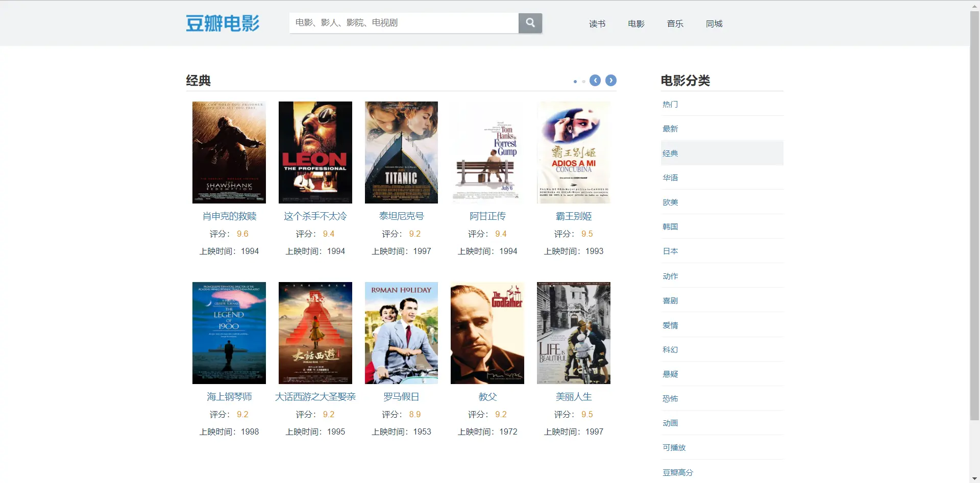Click the 电影分类 sidebar heading
This screenshot has width=980, height=483.
click(685, 81)
